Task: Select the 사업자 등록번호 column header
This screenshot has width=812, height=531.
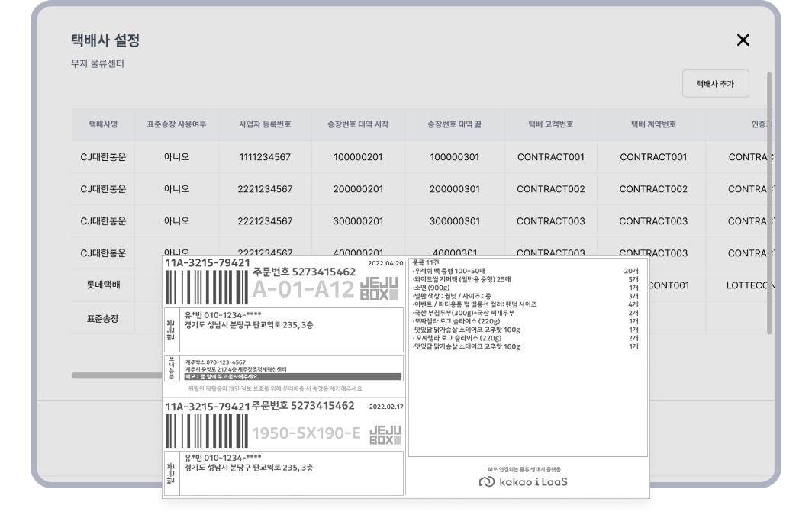Action: [265, 124]
